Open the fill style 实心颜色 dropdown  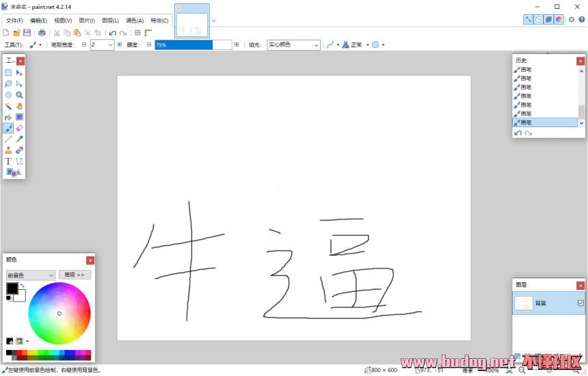pyautogui.click(x=316, y=44)
